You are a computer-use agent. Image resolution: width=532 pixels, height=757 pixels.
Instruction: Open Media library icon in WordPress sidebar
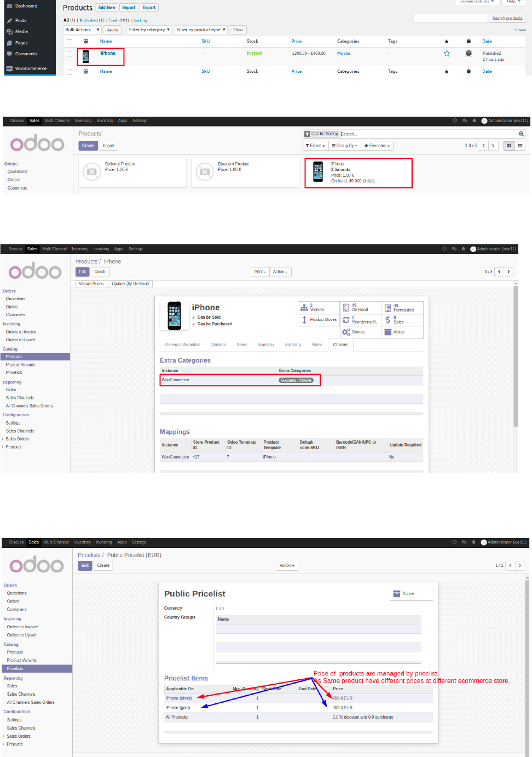9,31
